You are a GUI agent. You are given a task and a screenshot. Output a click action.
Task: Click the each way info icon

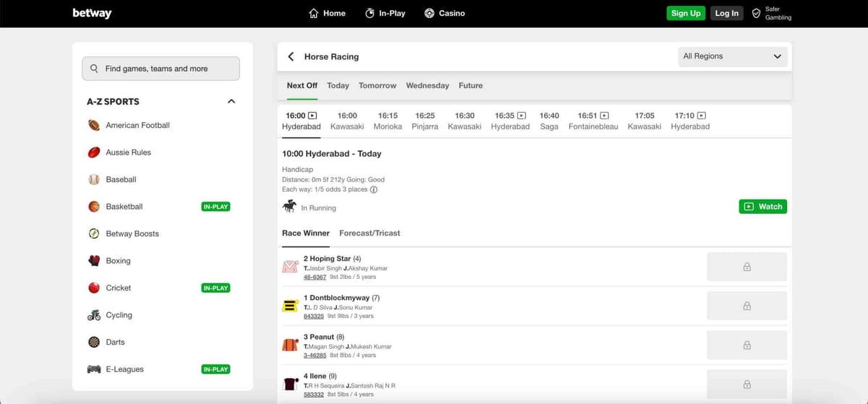tap(374, 190)
